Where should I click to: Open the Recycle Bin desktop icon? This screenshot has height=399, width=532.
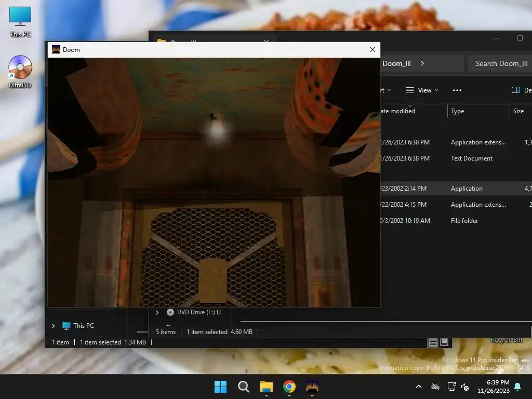click(506, 340)
